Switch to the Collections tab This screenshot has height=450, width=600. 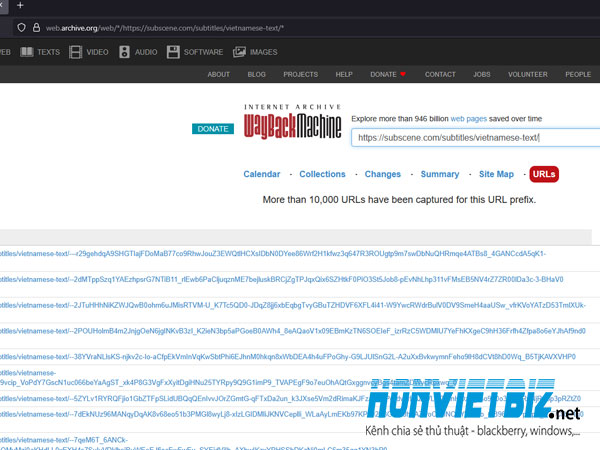(x=322, y=174)
